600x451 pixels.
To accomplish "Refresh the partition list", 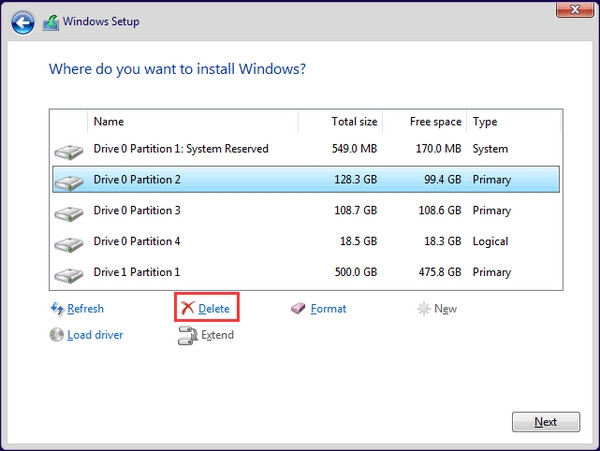I will 85,309.
